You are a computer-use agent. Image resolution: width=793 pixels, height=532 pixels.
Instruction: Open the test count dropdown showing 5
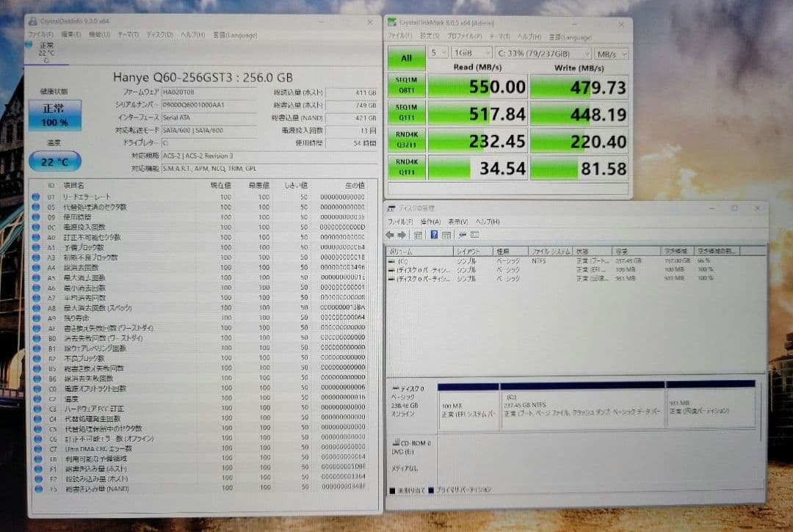coord(438,53)
